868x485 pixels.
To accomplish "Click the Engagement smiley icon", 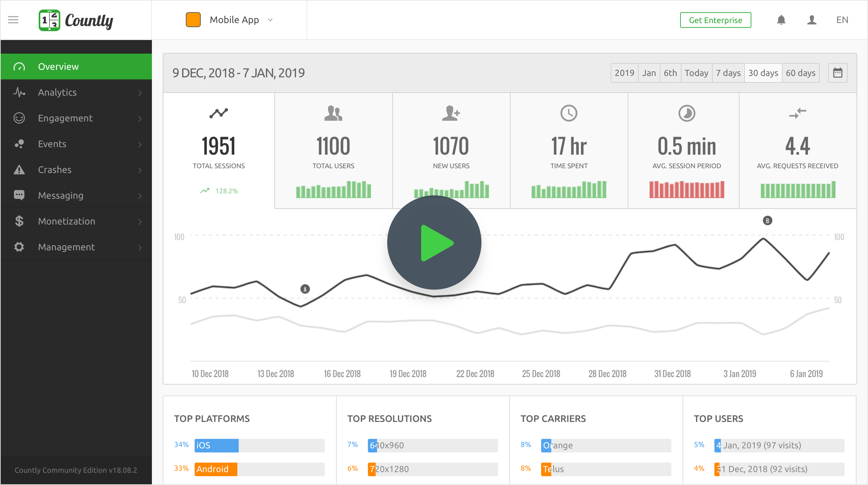I will tap(19, 118).
